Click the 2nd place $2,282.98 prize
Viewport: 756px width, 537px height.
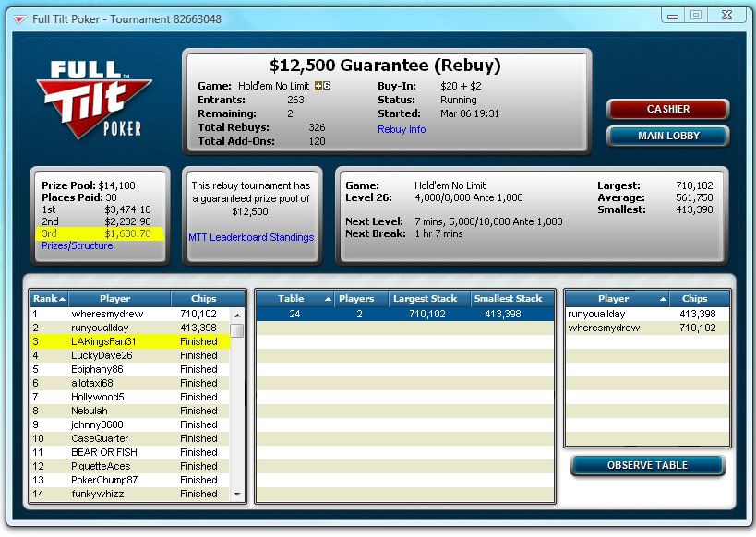[96, 221]
